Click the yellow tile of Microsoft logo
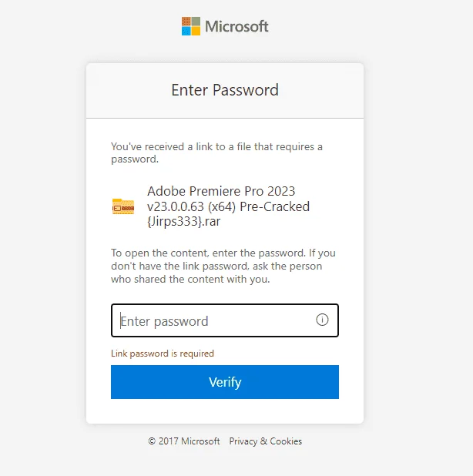This screenshot has height=476, width=473. (x=196, y=31)
